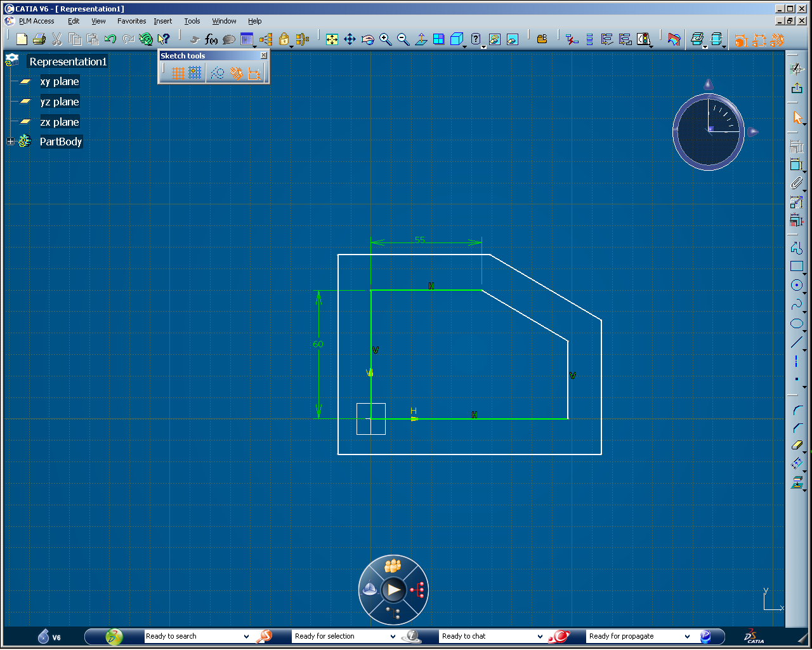Open the Ready to search dropdown

click(x=246, y=636)
